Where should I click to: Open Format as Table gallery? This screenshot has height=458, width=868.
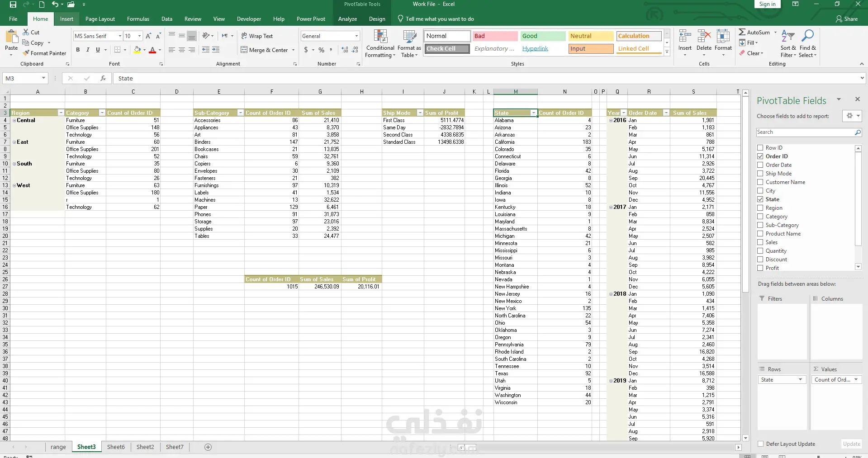(x=409, y=43)
